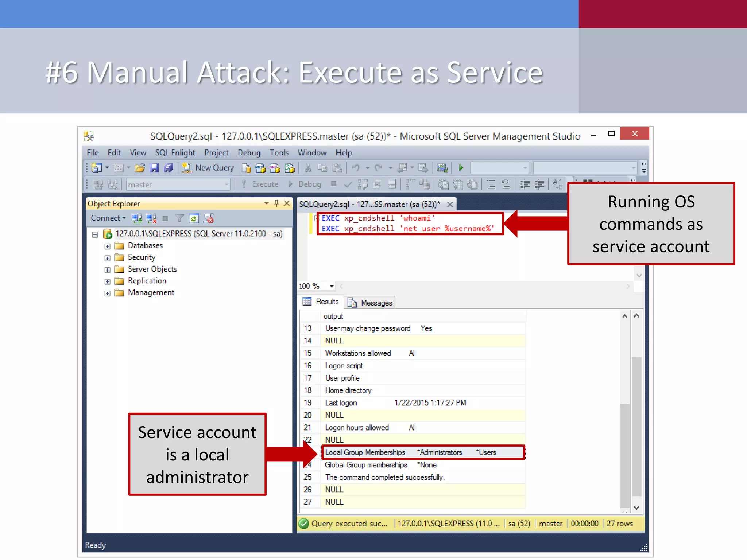Open the Project menu

[216, 153]
